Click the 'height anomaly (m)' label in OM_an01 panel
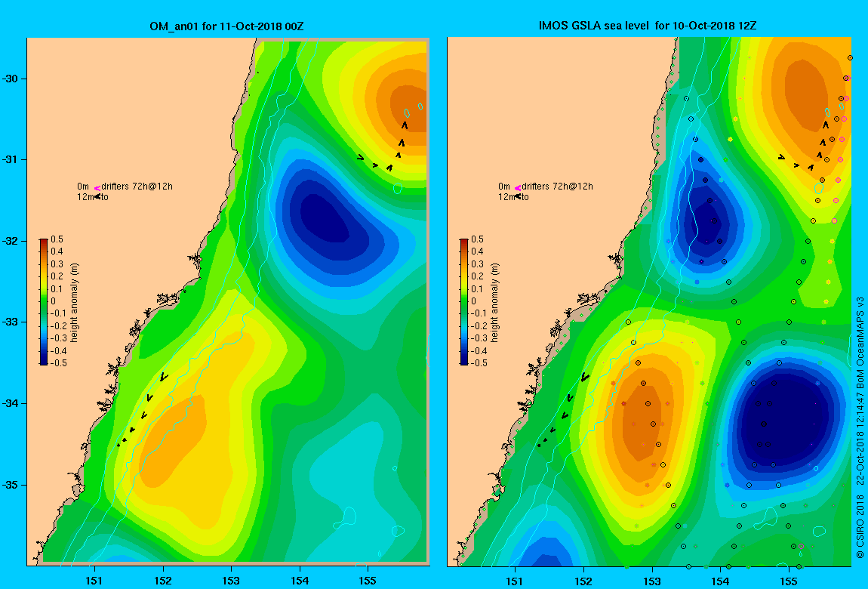 pos(75,302)
